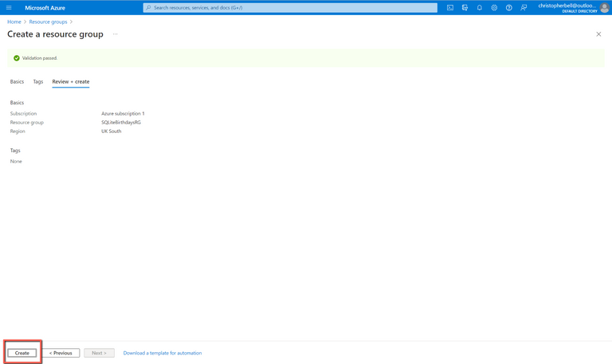Open Download a template for automation link
612x364 pixels.
click(163, 353)
